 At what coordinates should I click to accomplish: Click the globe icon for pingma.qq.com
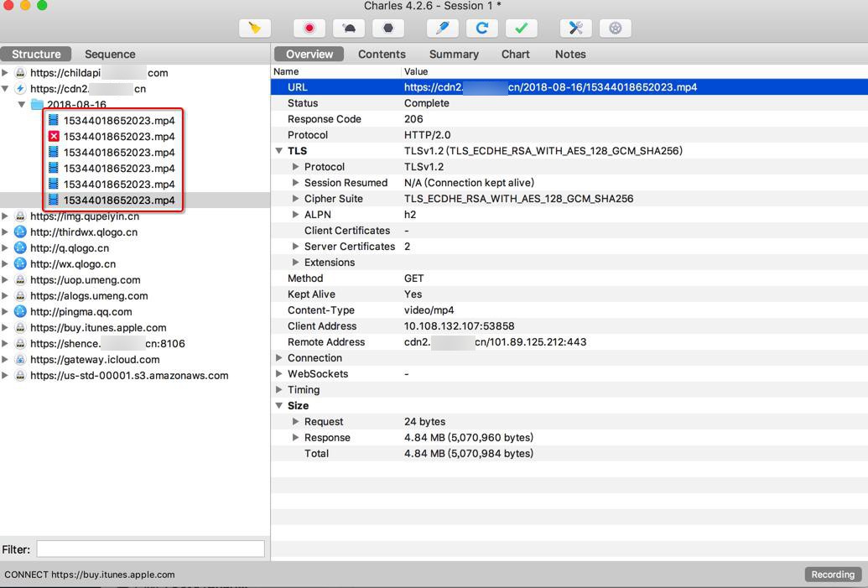click(20, 312)
